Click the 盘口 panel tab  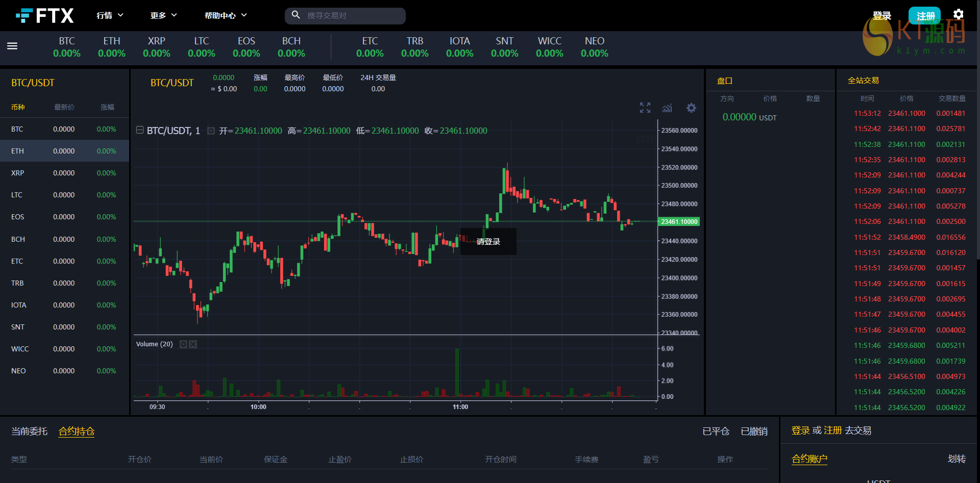725,81
